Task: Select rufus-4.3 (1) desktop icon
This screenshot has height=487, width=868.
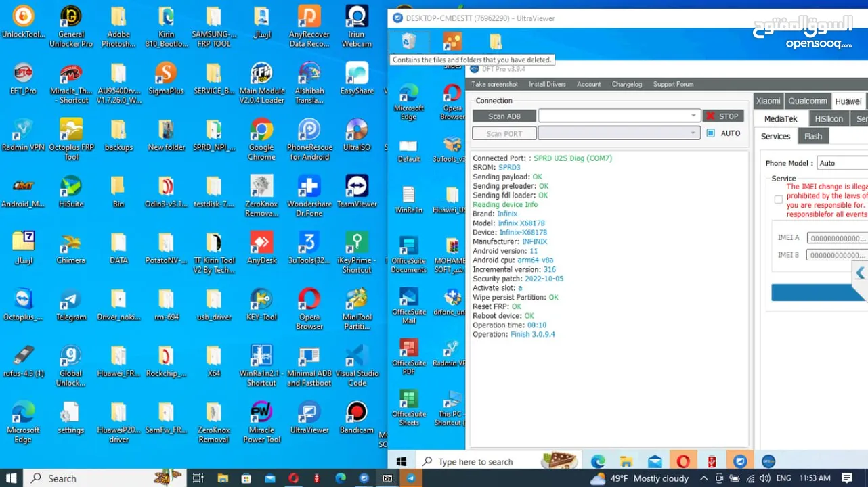Action: click(x=24, y=362)
